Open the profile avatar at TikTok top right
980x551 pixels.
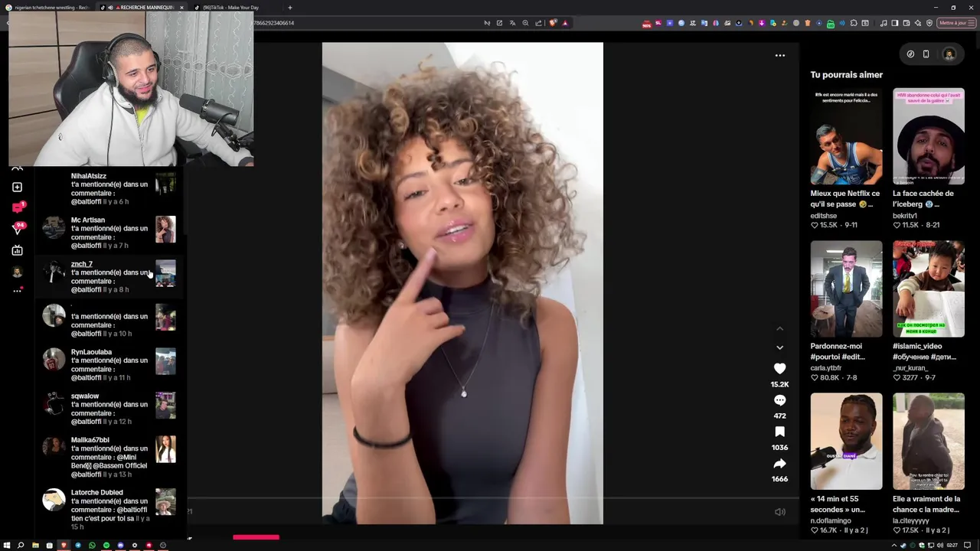[x=949, y=54]
